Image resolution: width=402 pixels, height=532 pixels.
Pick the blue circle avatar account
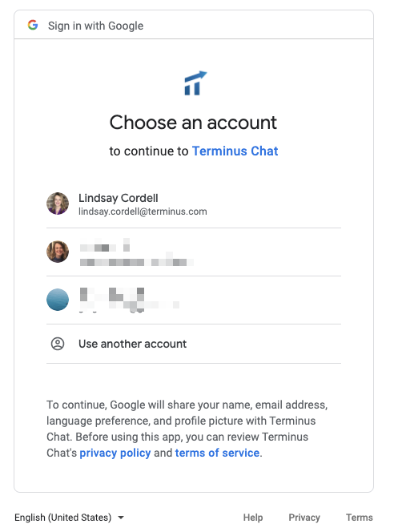58,300
